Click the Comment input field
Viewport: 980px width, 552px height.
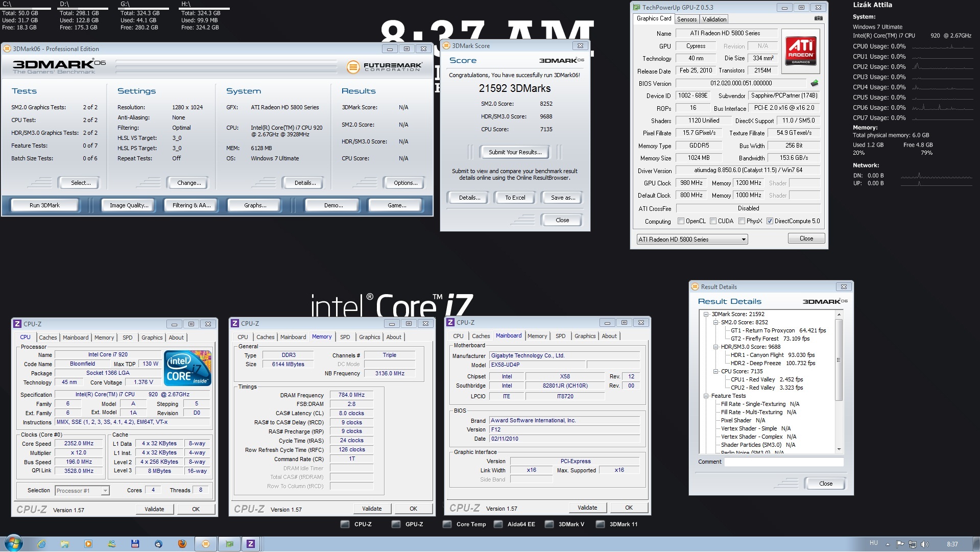(x=783, y=462)
